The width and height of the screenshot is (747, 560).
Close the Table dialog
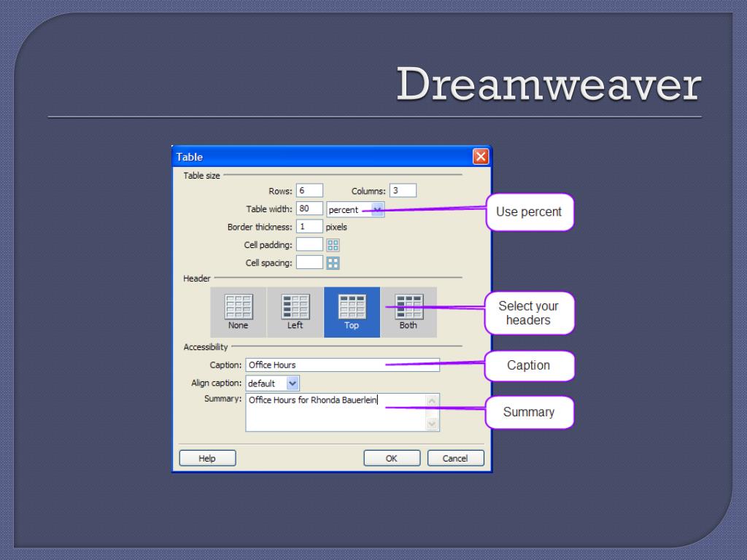pyautogui.click(x=481, y=156)
